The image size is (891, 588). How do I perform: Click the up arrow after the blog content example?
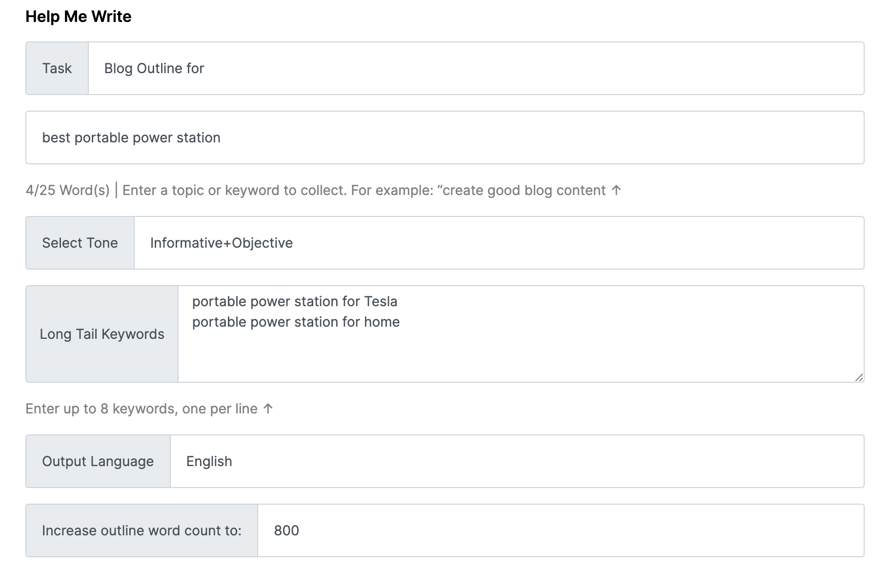coord(617,190)
